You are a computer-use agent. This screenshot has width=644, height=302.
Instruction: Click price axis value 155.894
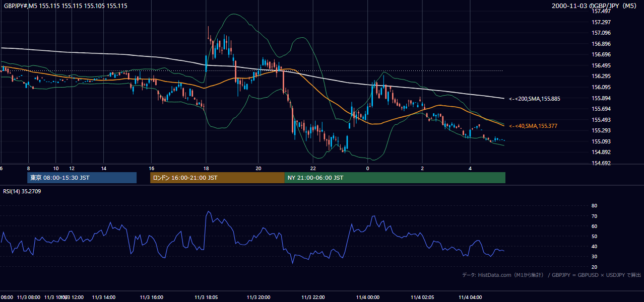(602, 98)
